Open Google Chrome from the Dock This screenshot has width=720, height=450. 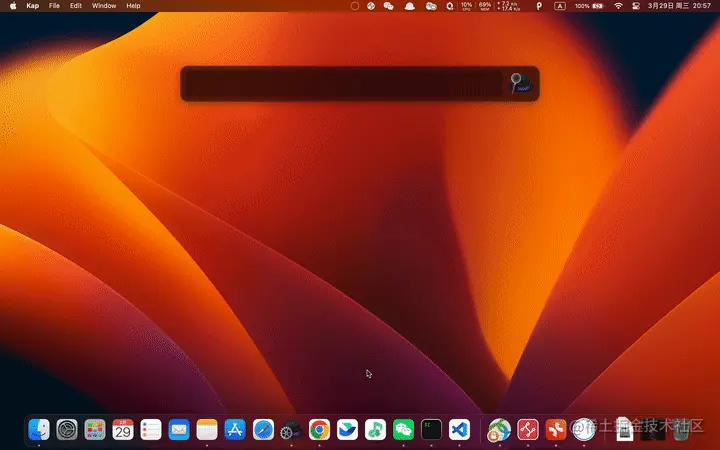pyautogui.click(x=319, y=430)
